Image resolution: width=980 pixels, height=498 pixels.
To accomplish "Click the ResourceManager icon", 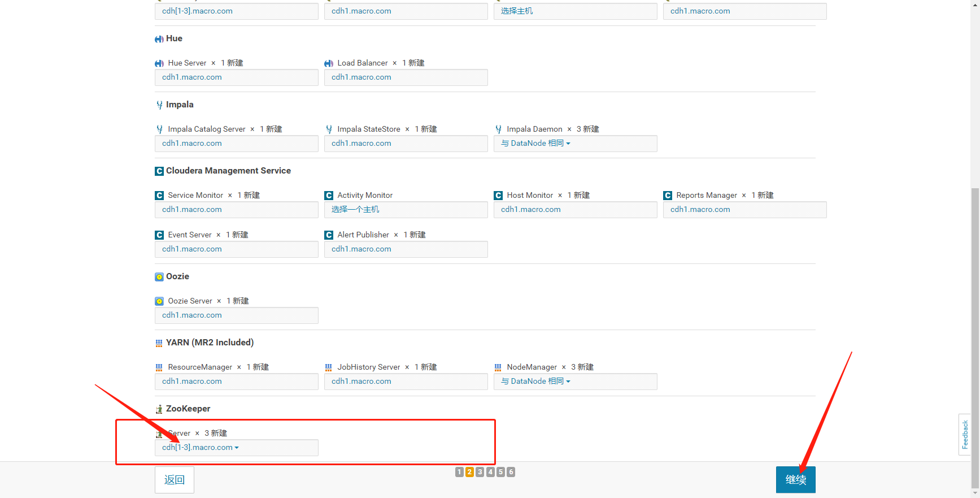I will coord(159,367).
